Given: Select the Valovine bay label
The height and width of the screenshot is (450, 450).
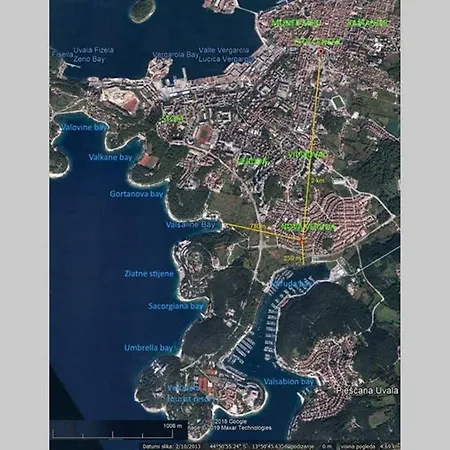Looking at the screenshot, I should [84, 127].
